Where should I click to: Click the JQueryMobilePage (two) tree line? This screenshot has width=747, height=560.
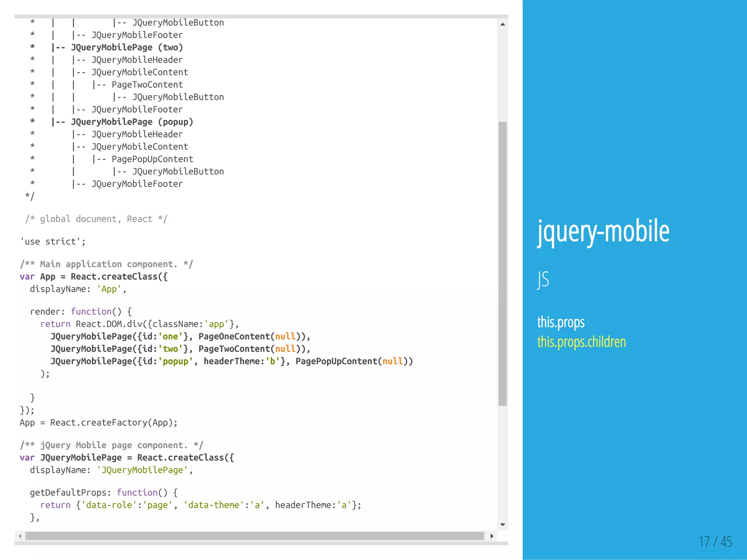pos(107,47)
